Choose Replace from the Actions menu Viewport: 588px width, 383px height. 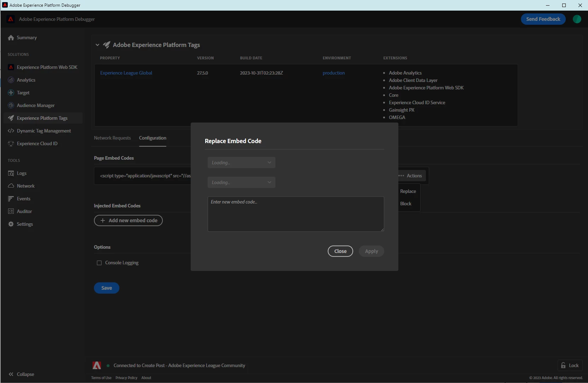click(x=408, y=191)
